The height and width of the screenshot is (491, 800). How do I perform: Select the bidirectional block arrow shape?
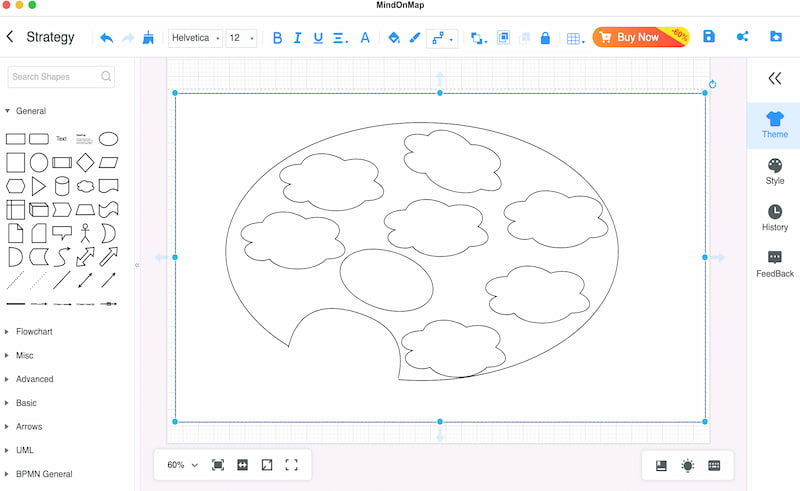point(85,257)
